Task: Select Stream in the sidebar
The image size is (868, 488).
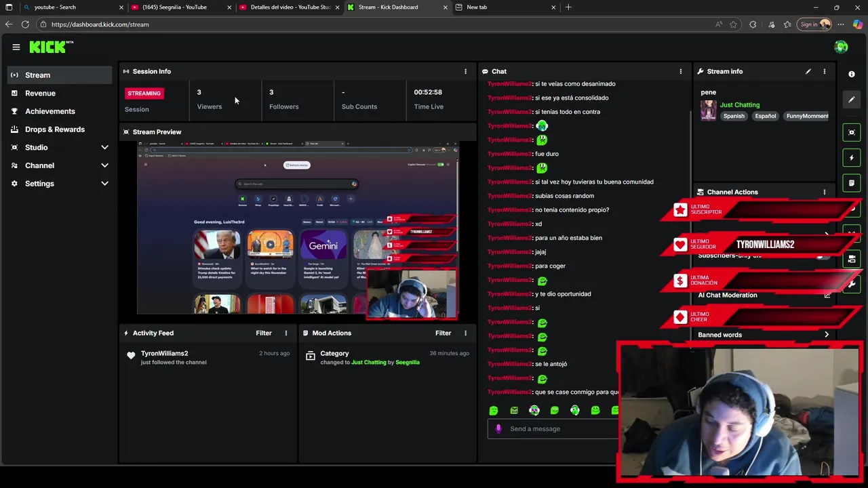Action: (x=60, y=75)
